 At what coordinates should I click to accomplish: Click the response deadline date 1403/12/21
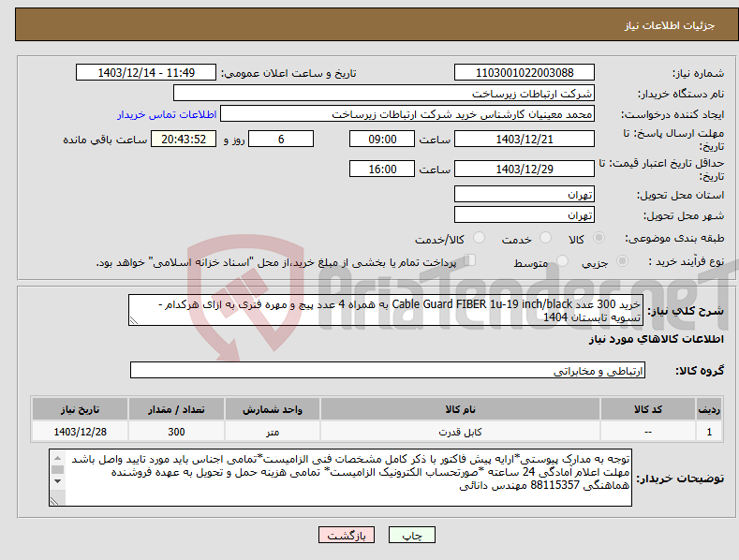coord(525,139)
